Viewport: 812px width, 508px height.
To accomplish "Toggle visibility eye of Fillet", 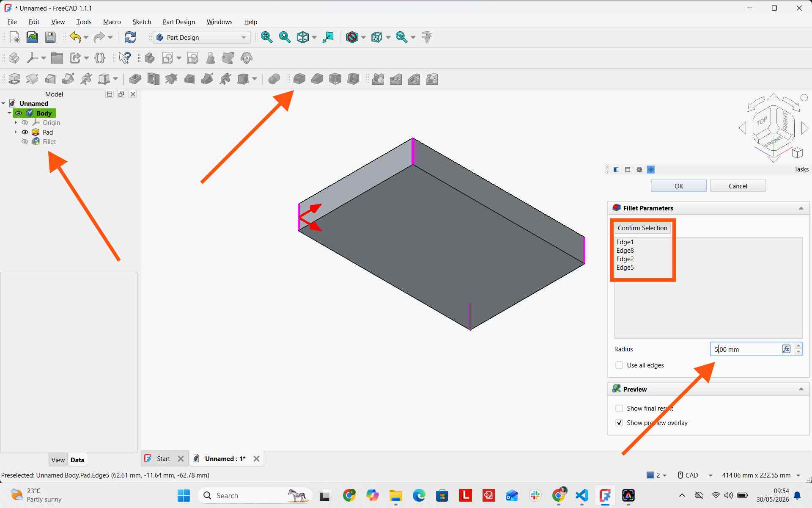I will pyautogui.click(x=25, y=141).
